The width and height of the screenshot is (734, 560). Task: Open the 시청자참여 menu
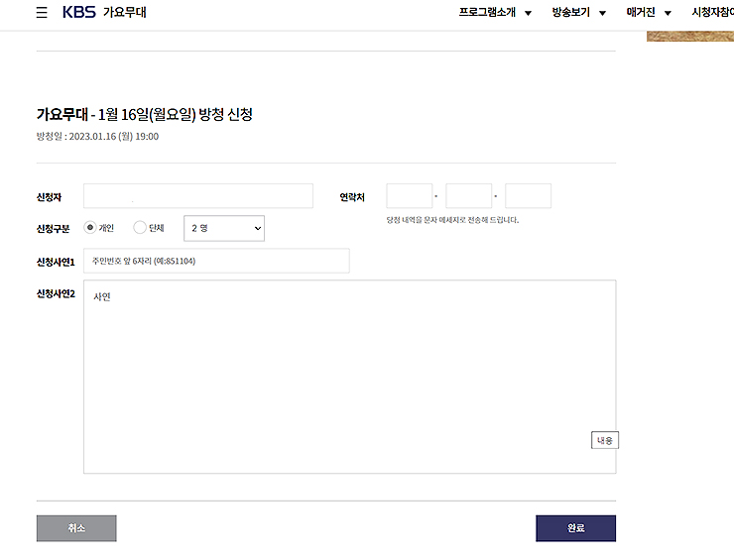(x=712, y=12)
